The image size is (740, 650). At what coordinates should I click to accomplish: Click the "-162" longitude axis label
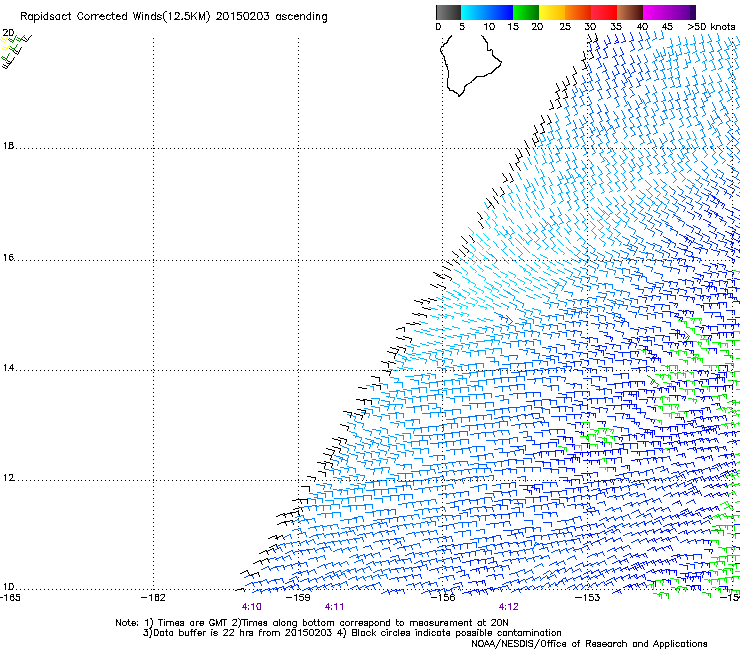[x=153, y=598]
